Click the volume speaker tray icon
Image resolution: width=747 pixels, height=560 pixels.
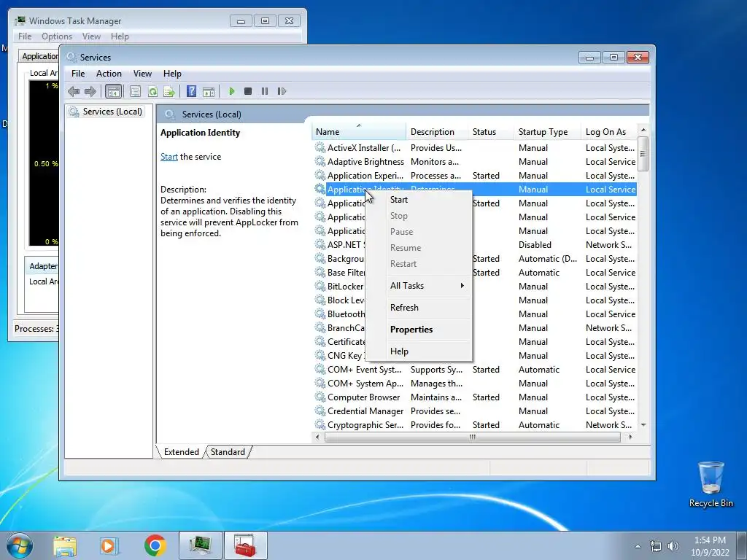click(673, 546)
